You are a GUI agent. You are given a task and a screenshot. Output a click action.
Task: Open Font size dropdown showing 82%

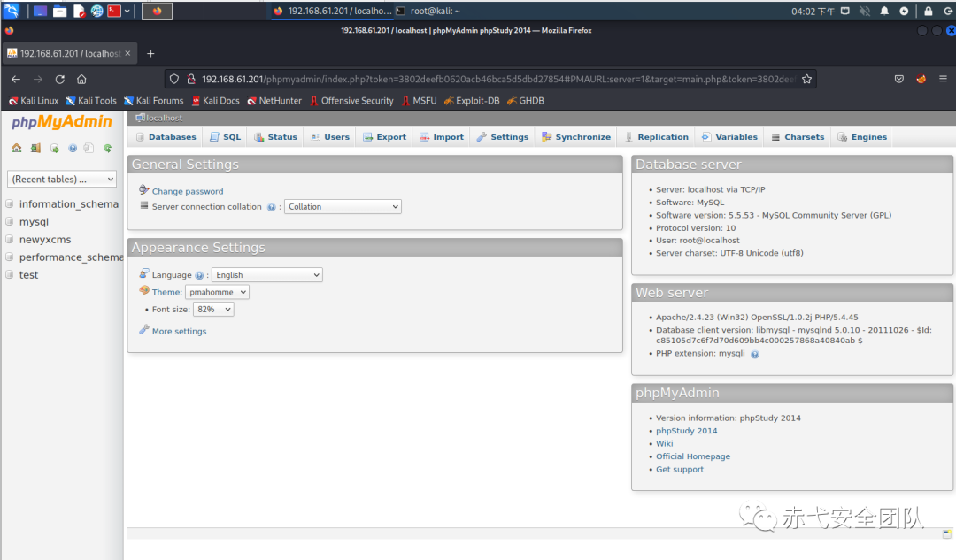coord(213,309)
